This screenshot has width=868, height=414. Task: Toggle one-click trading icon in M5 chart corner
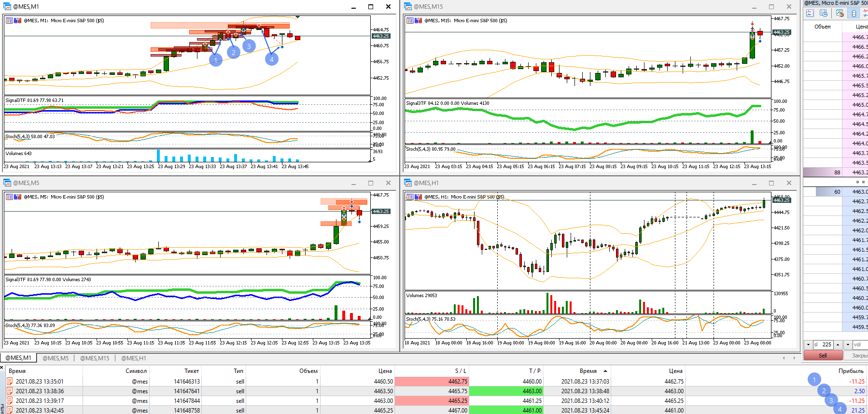18,197
